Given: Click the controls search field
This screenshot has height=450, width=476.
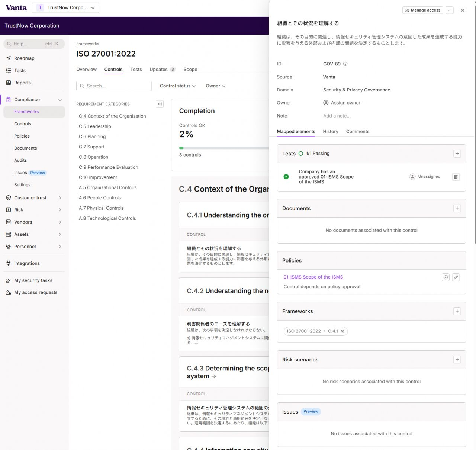Looking at the screenshot, I should tap(114, 86).
